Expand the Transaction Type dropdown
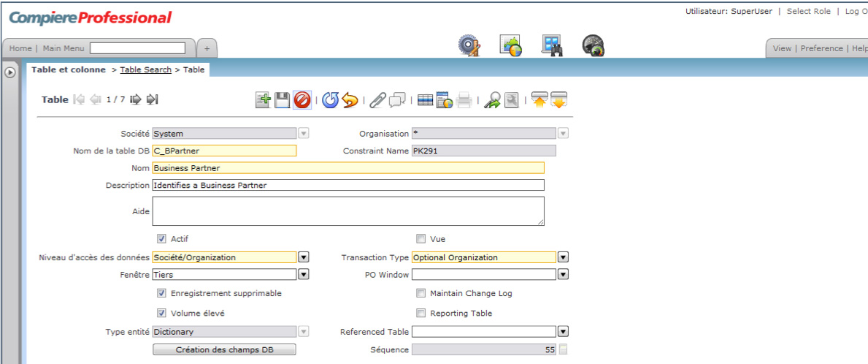 563,257
